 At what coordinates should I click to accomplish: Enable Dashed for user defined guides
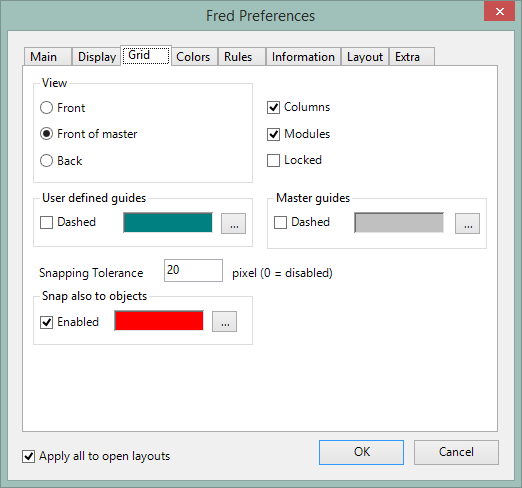(46, 222)
